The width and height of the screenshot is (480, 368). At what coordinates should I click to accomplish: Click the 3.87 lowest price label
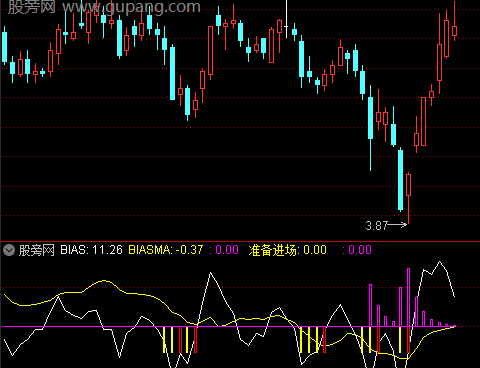(x=377, y=226)
